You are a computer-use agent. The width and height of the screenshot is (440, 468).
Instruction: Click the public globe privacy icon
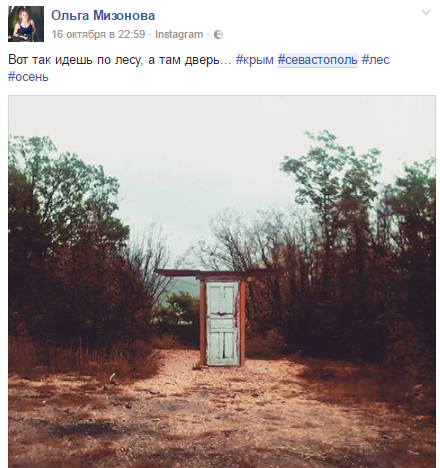point(218,34)
